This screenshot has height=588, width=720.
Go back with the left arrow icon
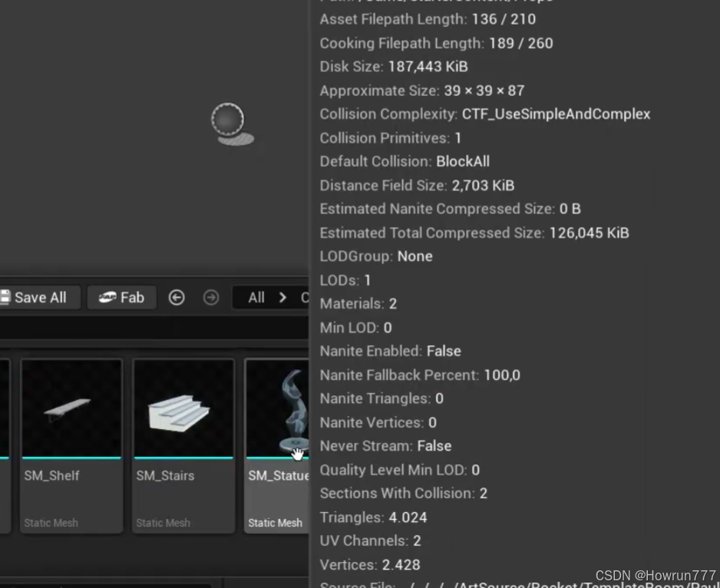click(177, 298)
